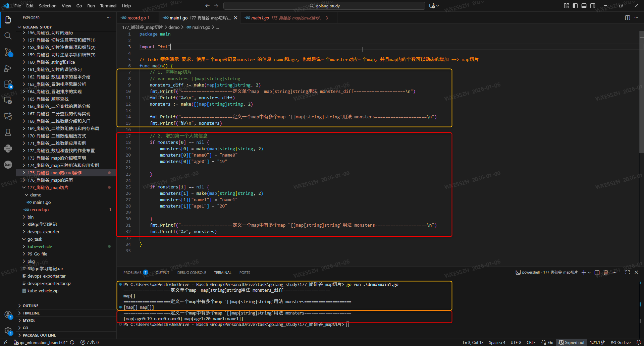The height and width of the screenshot is (346, 644).
Task: Expand the MYSQL section
Action: [66, 321]
